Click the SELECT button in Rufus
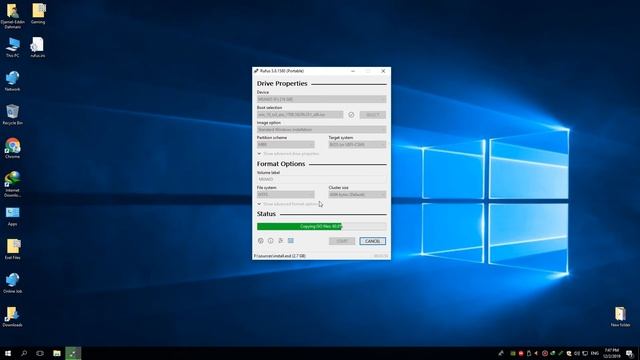The image size is (640, 360). [x=373, y=115]
